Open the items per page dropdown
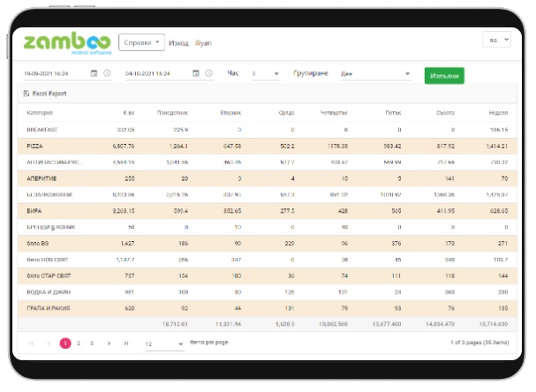536x392 pixels. tap(165, 343)
